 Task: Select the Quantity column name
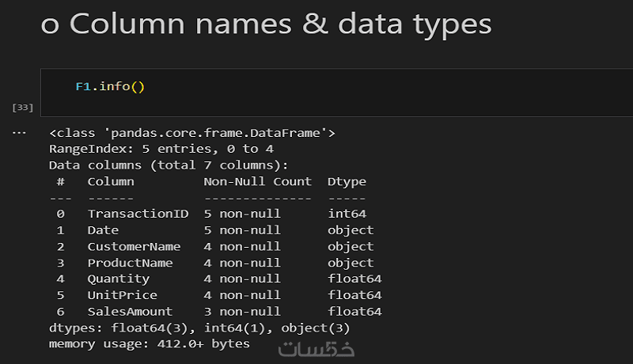click(119, 279)
